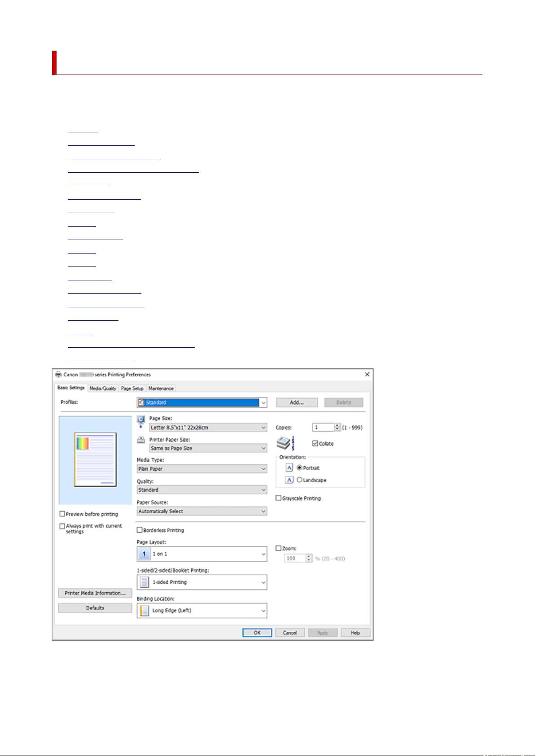Go to the Page Setup tab
This screenshot has width=535, height=756.
point(132,389)
